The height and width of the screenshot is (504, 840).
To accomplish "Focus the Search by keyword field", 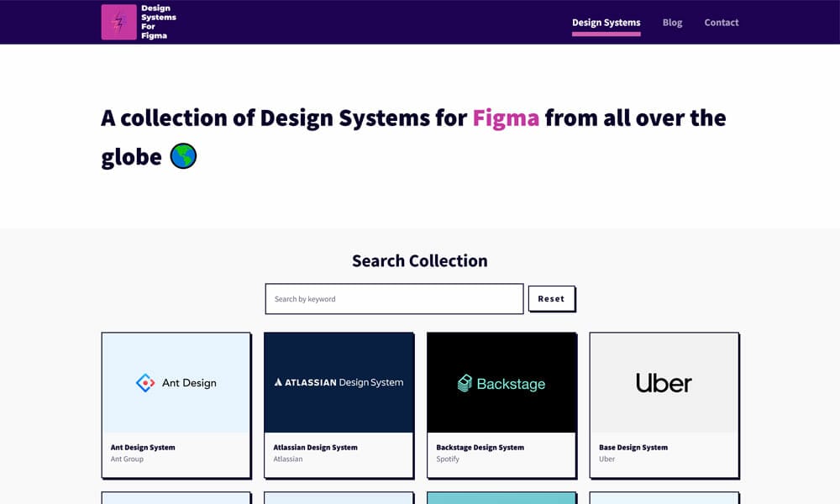I will [x=394, y=299].
